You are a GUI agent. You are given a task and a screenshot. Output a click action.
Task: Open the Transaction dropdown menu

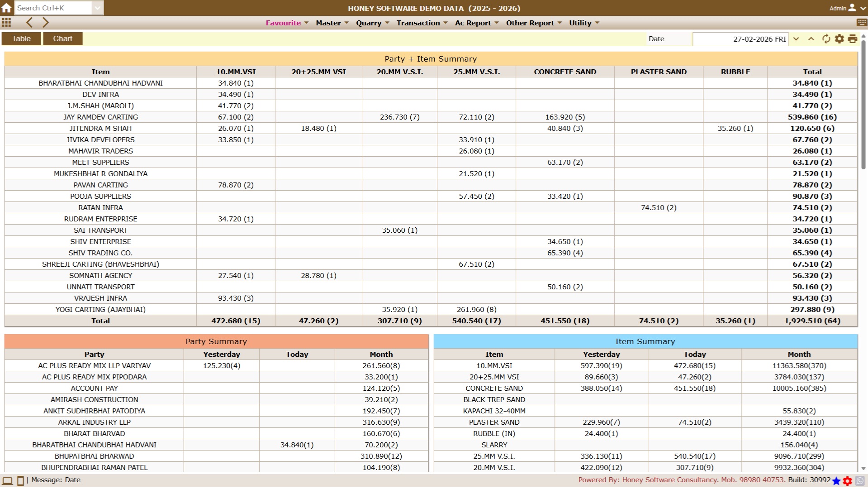tap(422, 23)
